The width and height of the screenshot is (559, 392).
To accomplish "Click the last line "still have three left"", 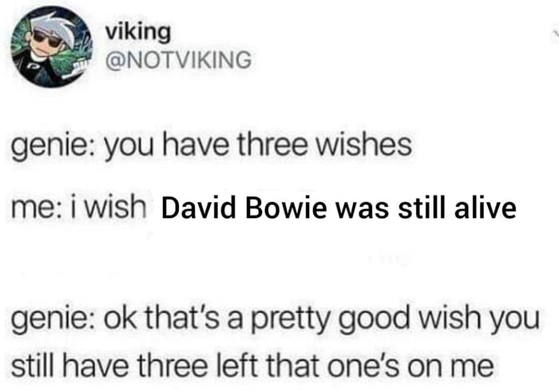I will point(252,366).
